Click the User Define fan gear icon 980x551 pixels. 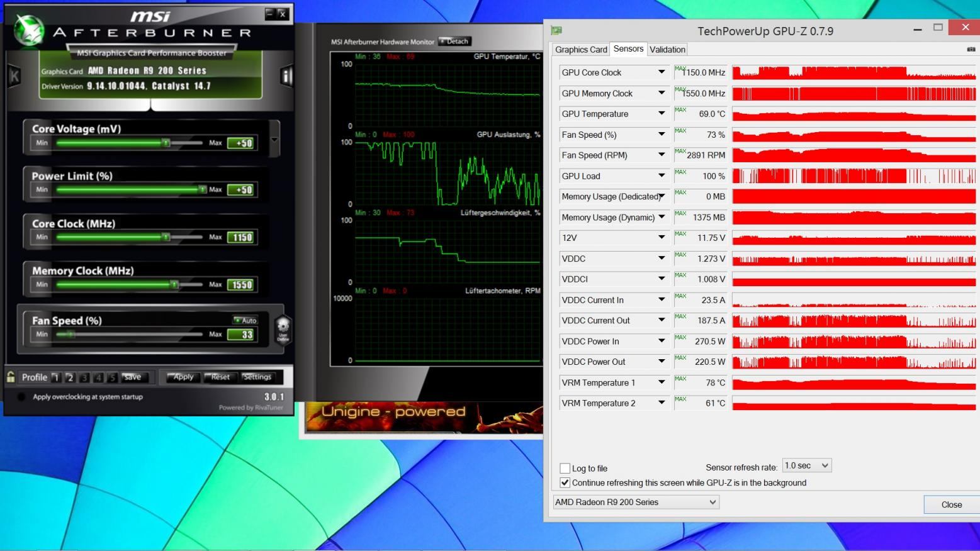coord(283,329)
